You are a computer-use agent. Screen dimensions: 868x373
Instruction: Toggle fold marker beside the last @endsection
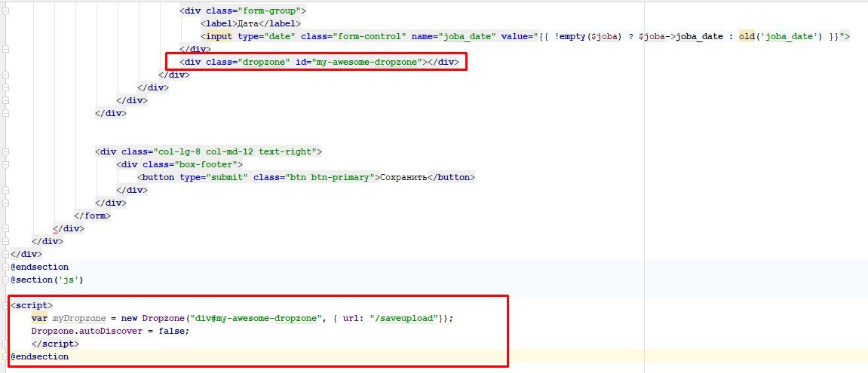click(5, 357)
